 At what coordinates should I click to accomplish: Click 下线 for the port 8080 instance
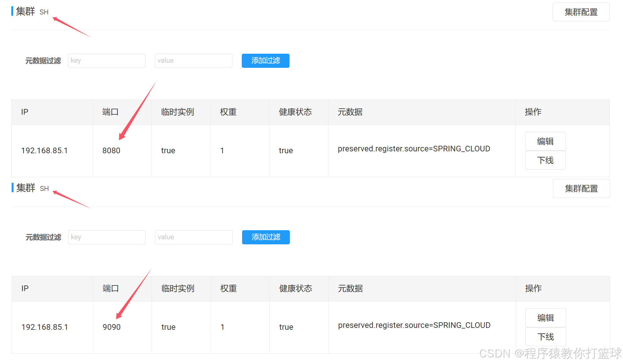click(x=545, y=160)
